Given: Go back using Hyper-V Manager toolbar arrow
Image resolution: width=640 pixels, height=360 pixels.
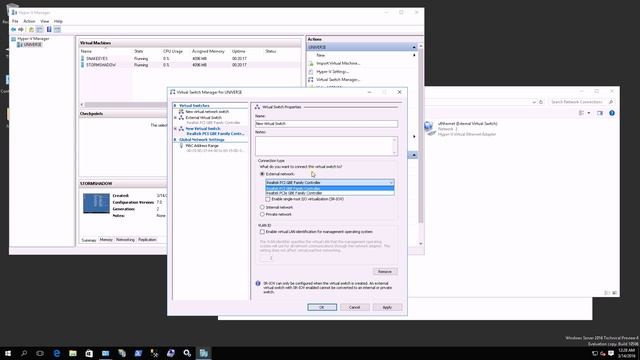Looking at the screenshot, I should tap(13, 29).
